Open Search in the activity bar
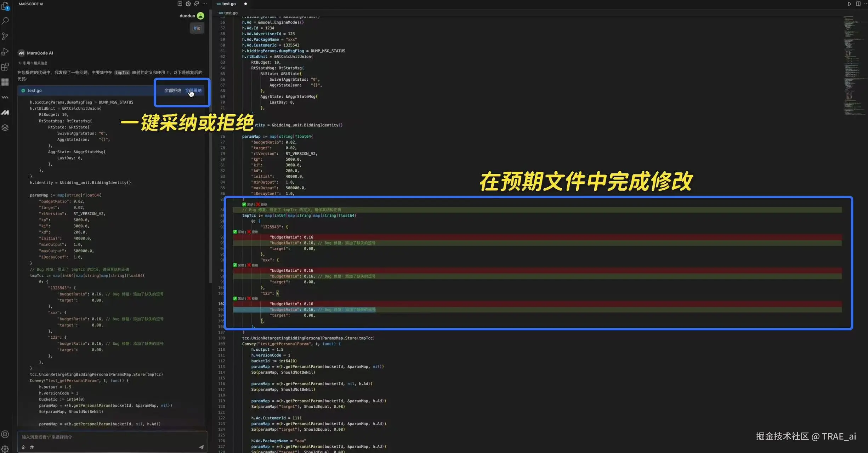This screenshot has height=453, width=868. (5, 21)
